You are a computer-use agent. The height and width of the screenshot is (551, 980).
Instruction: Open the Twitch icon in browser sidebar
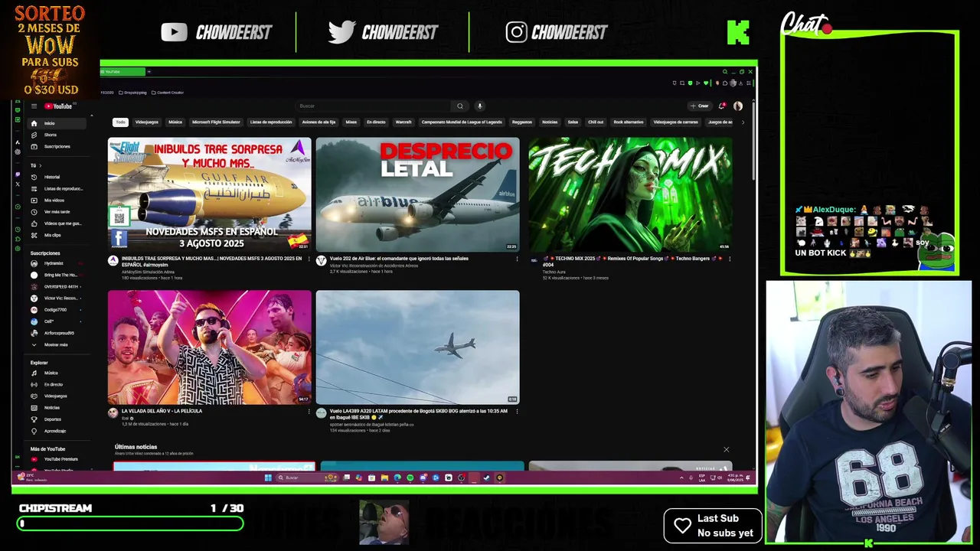coord(18,173)
